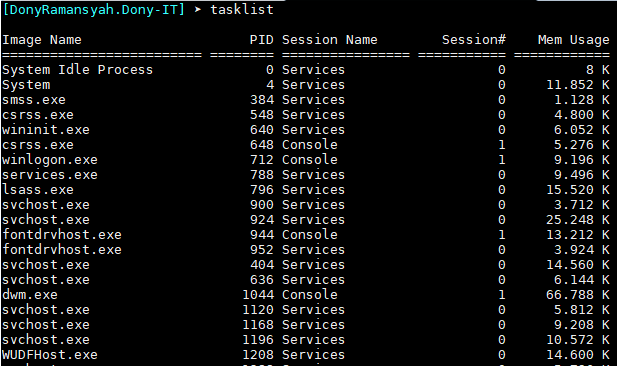Click the memory value "3.924 K"
This screenshot has width=617, height=366.
pos(582,250)
